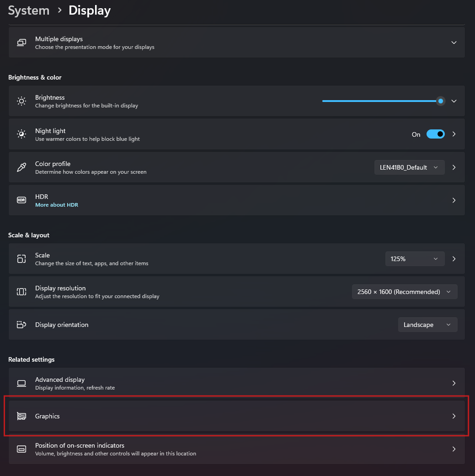Click the Display orientation rotation icon
This screenshot has width=475, height=476.
coord(21,324)
